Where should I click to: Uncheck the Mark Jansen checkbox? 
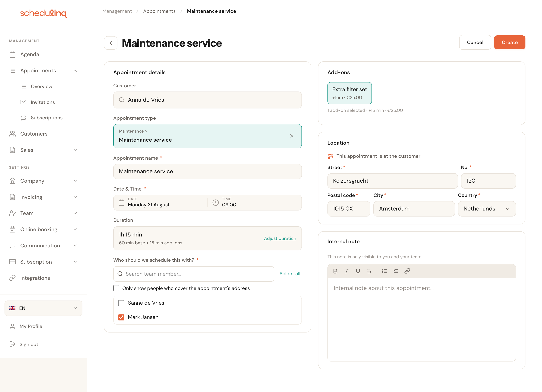tap(121, 317)
